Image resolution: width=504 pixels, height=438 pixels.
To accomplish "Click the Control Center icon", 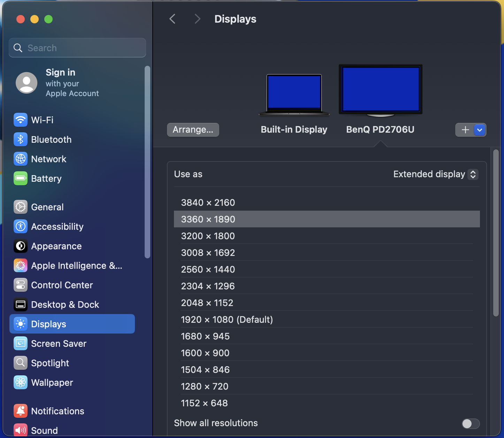I will point(21,285).
